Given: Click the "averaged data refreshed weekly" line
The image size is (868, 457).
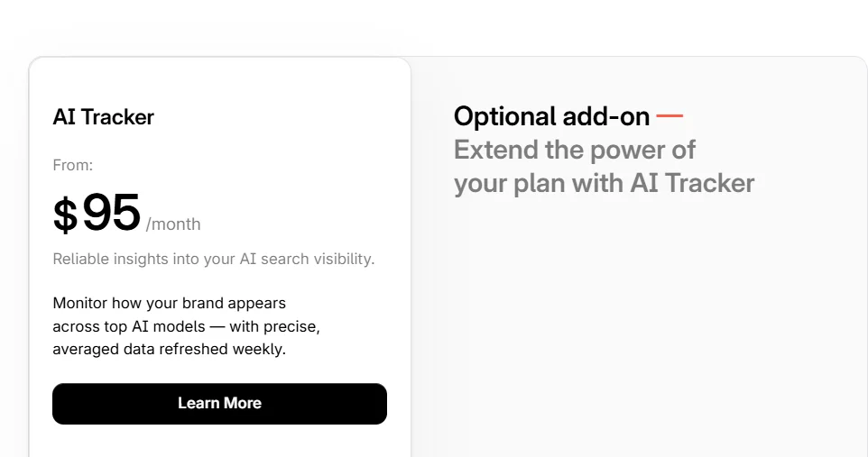Looking at the screenshot, I should (x=169, y=350).
